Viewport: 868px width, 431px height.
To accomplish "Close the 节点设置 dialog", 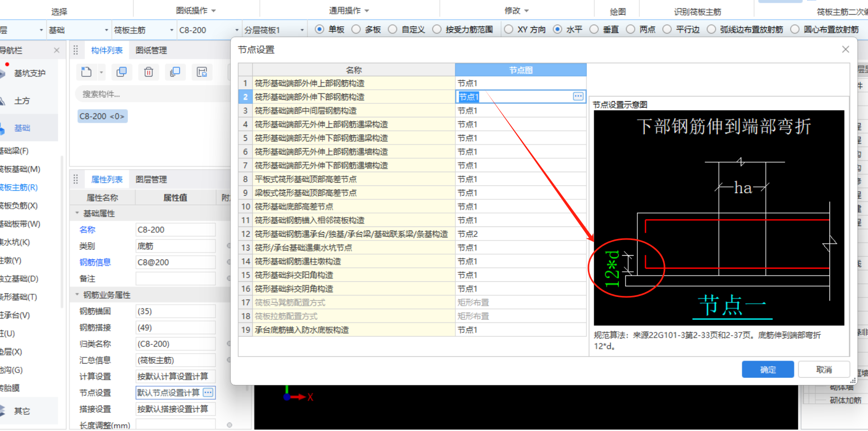I will 846,49.
